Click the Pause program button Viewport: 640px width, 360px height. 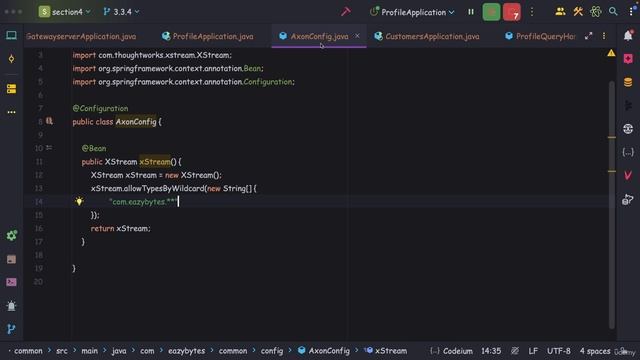click(471, 12)
